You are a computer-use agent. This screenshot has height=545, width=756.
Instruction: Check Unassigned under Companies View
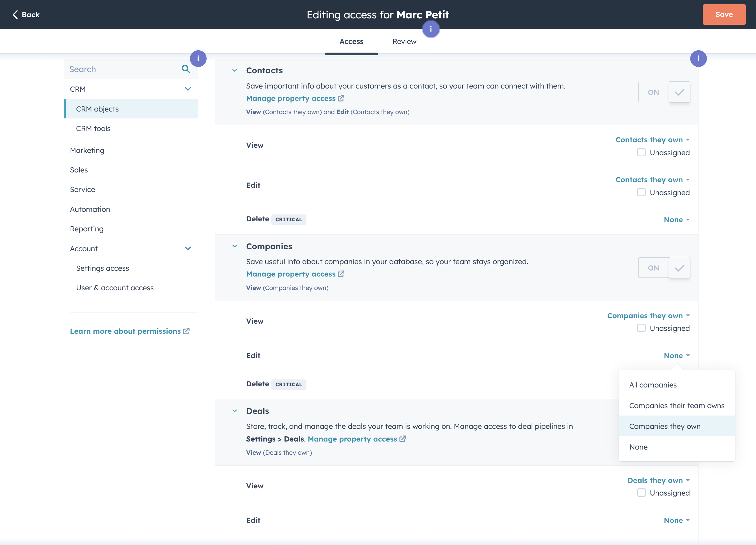(641, 328)
